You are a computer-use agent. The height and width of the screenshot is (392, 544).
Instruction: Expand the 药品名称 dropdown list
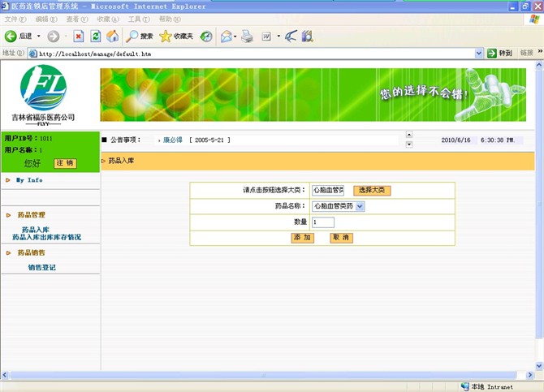tap(361, 206)
